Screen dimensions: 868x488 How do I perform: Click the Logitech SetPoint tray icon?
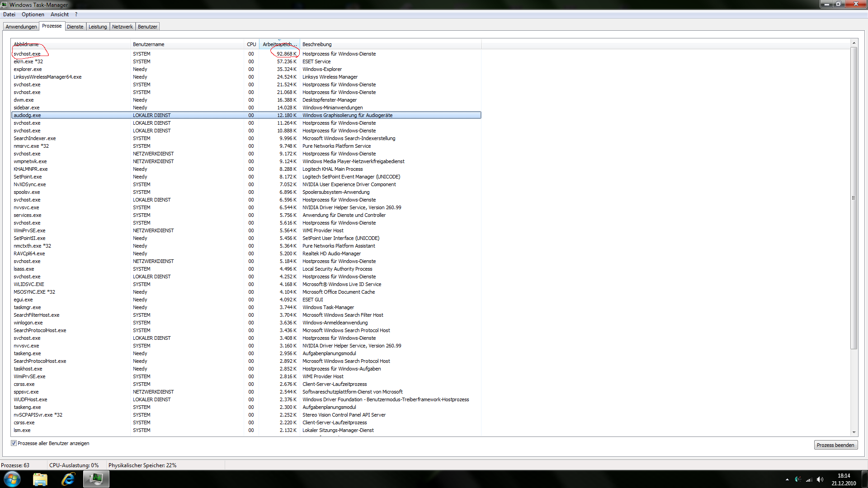pos(798,479)
